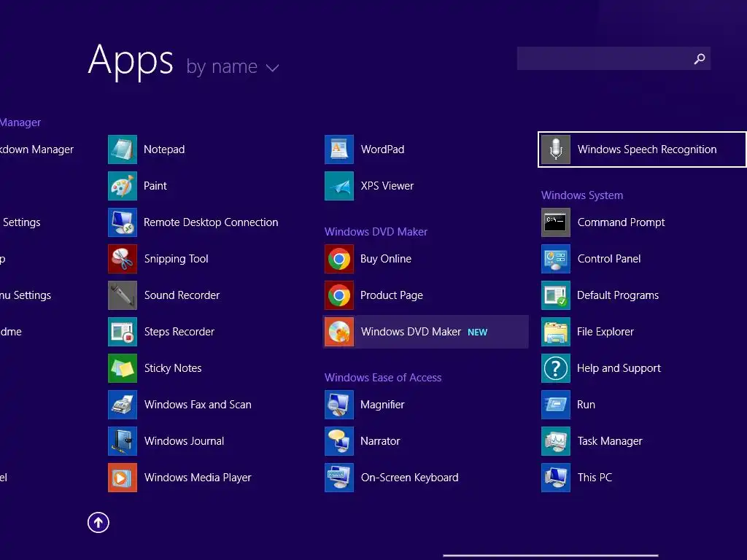Click the Run icon
Viewport: 747px width, 560px height.
(x=556, y=405)
